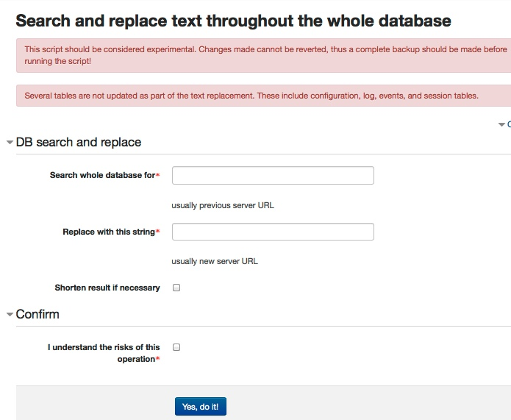Focus the Search whole database for field
The height and width of the screenshot is (420, 511).
[x=273, y=176]
